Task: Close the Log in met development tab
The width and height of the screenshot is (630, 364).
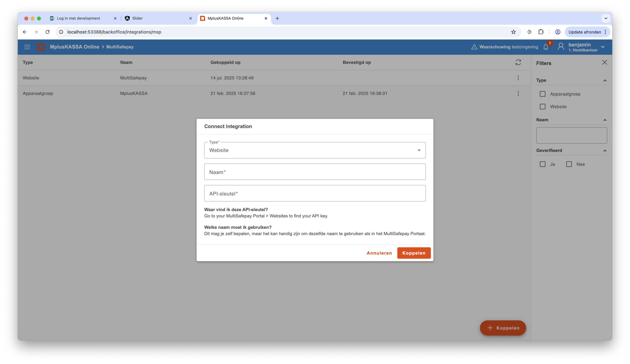Action: [x=115, y=18]
